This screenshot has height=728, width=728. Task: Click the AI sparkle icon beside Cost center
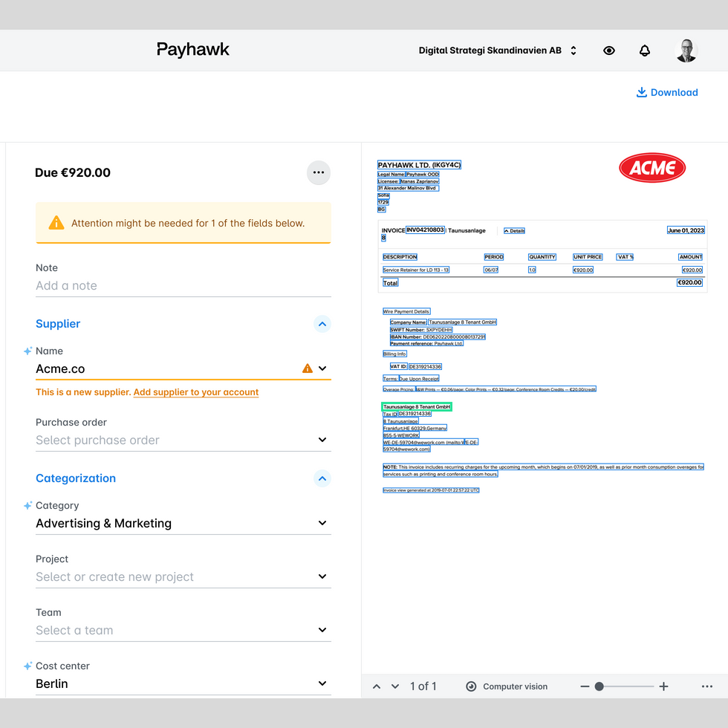coord(28,666)
